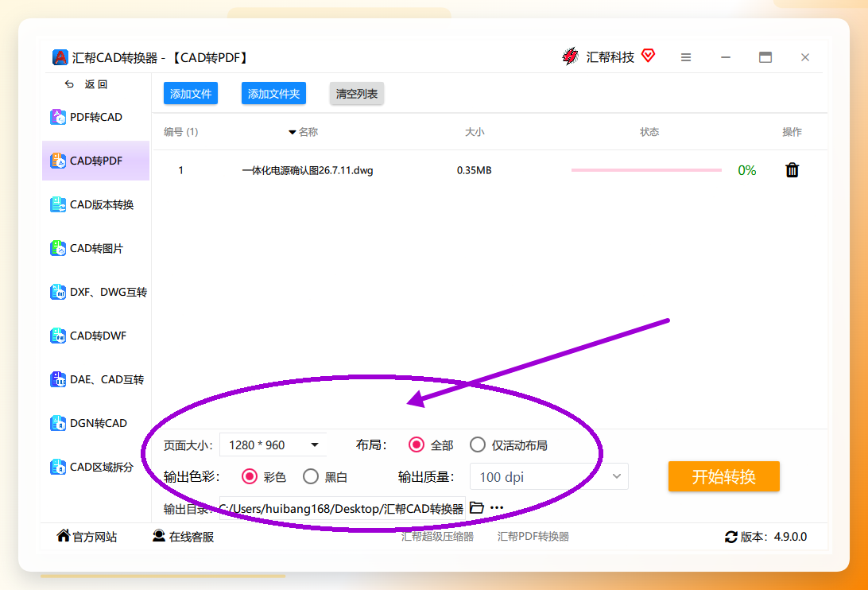The height and width of the screenshot is (590, 868).
Task: Click the red VIP diamond icon
Action: click(x=649, y=56)
